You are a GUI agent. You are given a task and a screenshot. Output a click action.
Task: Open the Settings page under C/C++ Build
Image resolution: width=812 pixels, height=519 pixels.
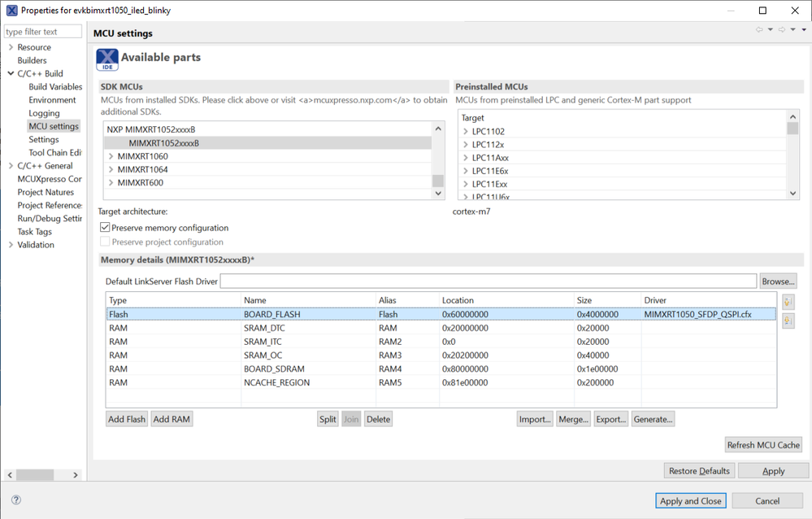click(x=44, y=139)
